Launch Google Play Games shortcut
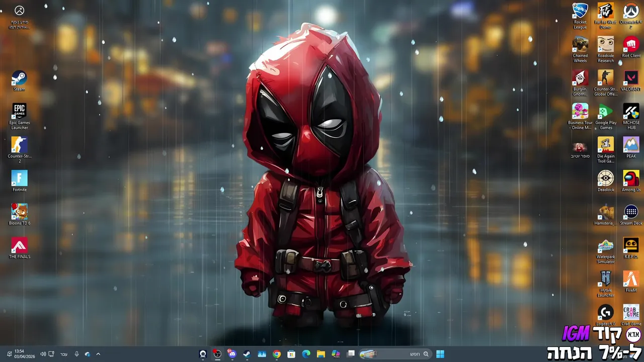The height and width of the screenshot is (362, 644). [606, 117]
